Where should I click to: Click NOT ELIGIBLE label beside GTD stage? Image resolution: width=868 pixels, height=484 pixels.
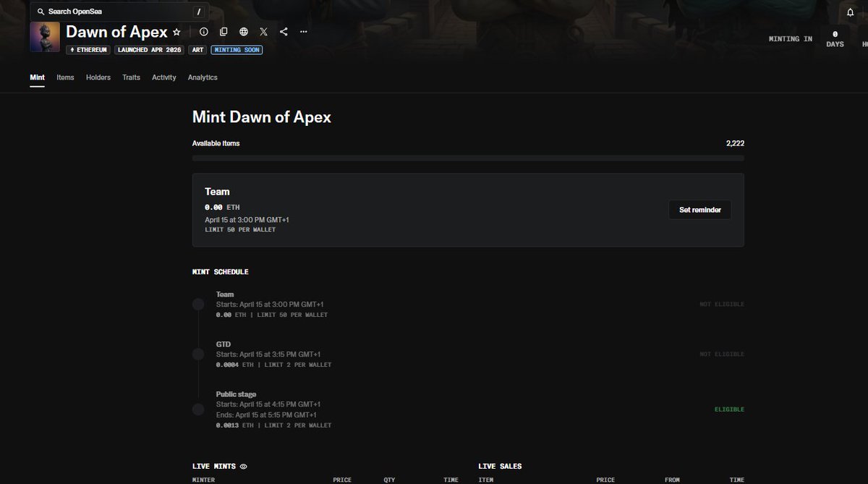click(721, 354)
